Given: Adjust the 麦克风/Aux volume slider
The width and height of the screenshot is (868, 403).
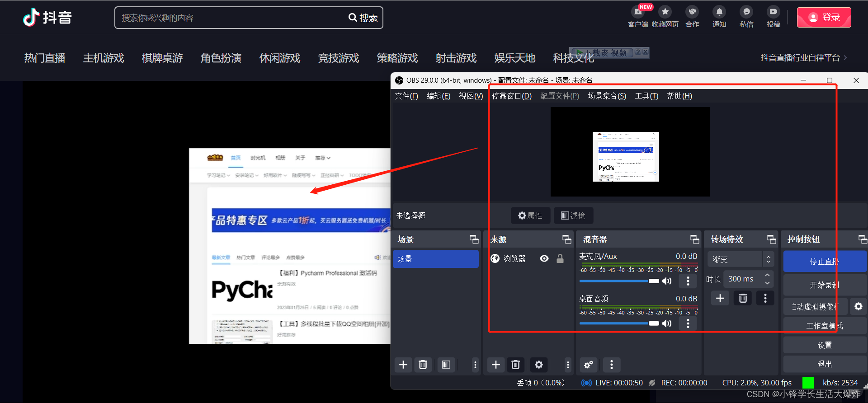Looking at the screenshot, I should click(x=619, y=281).
